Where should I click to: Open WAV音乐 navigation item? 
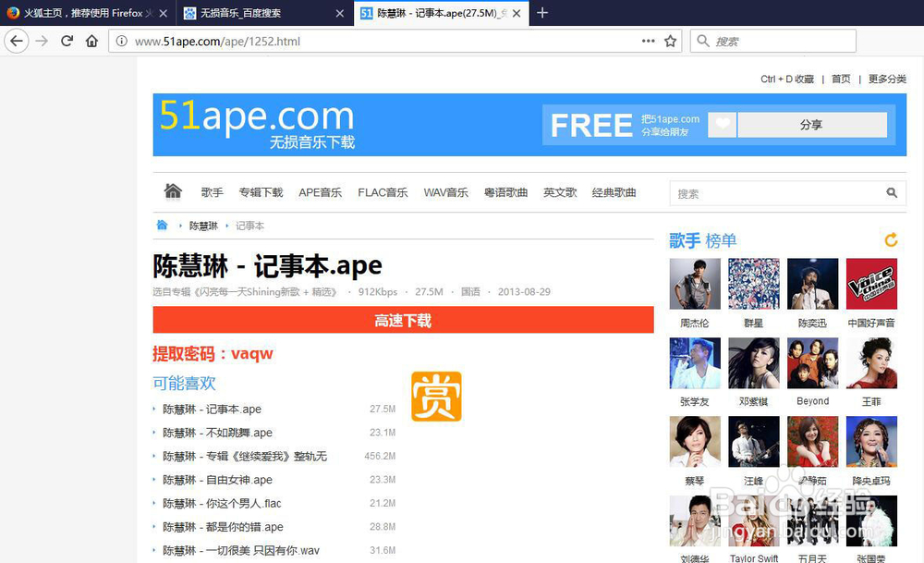tap(445, 192)
